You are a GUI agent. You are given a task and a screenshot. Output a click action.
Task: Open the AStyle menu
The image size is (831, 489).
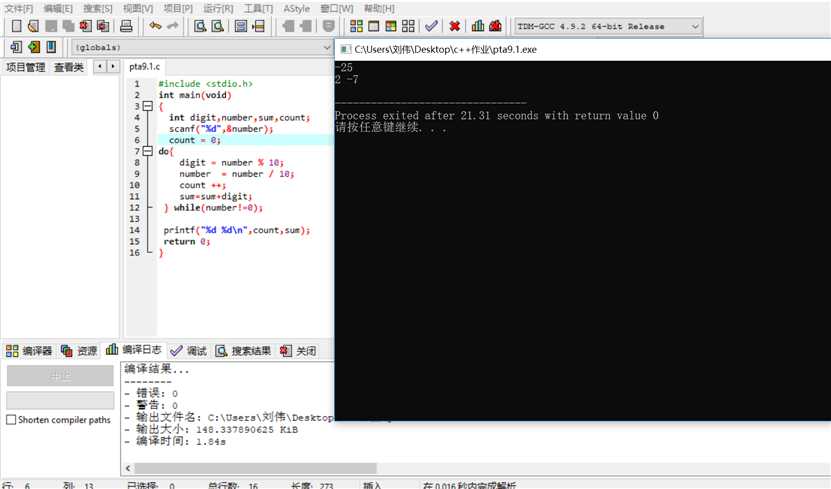(296, 8)
